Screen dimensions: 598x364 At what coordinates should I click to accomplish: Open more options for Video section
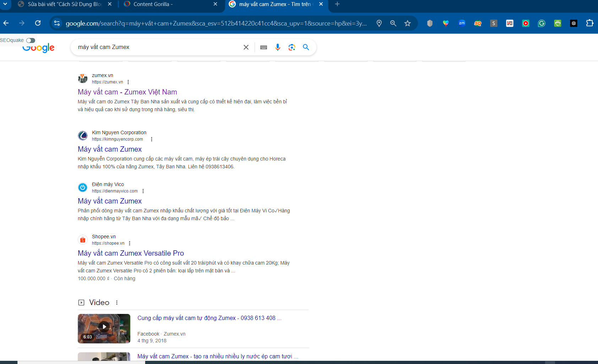tap(117, 303)
